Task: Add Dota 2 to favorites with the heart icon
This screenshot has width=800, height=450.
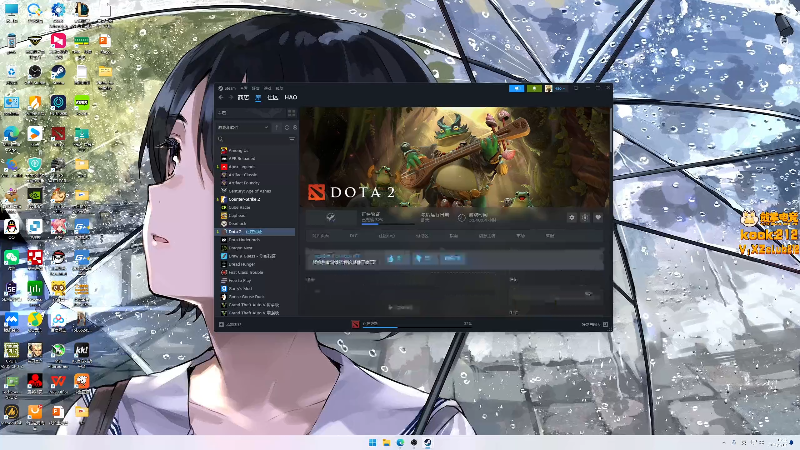Action: (598, 218)
